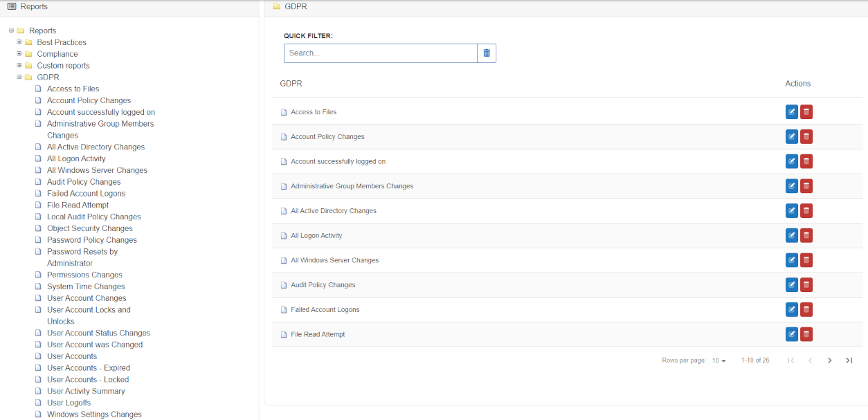The image size is (868, 420).
Task: Open Account Policy Changes in the table
Action: click(327, 137)
